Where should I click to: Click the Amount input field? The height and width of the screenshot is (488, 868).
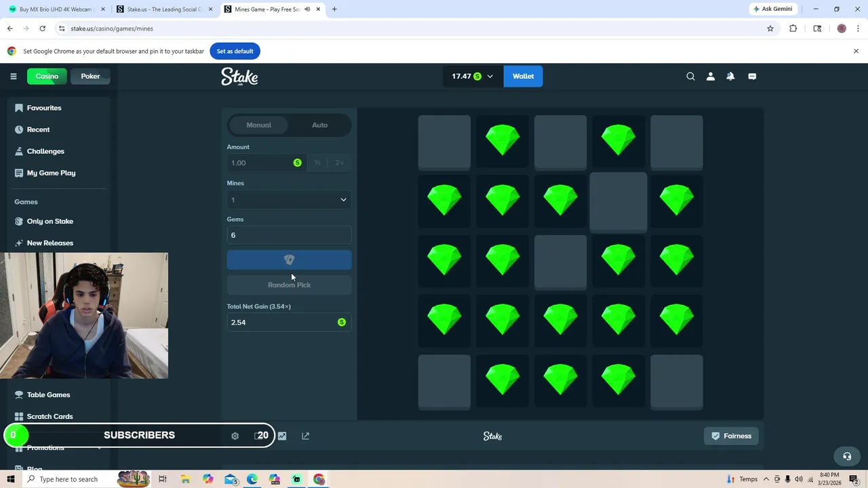tap(266, 163)
